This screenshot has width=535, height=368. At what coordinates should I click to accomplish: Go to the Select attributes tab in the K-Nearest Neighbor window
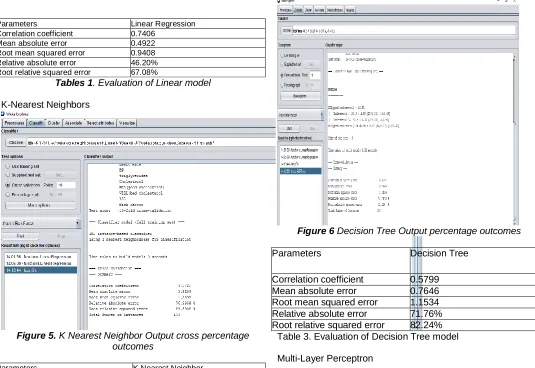pyautogui.click(x=100, y=123)
